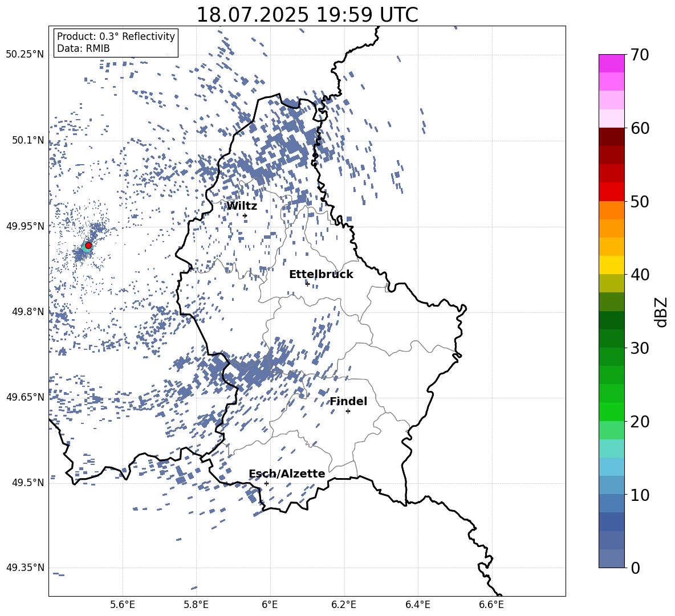Click the 49.8°N latitude label
Viewport: 675px width, 616px height.
pos(28,312)
